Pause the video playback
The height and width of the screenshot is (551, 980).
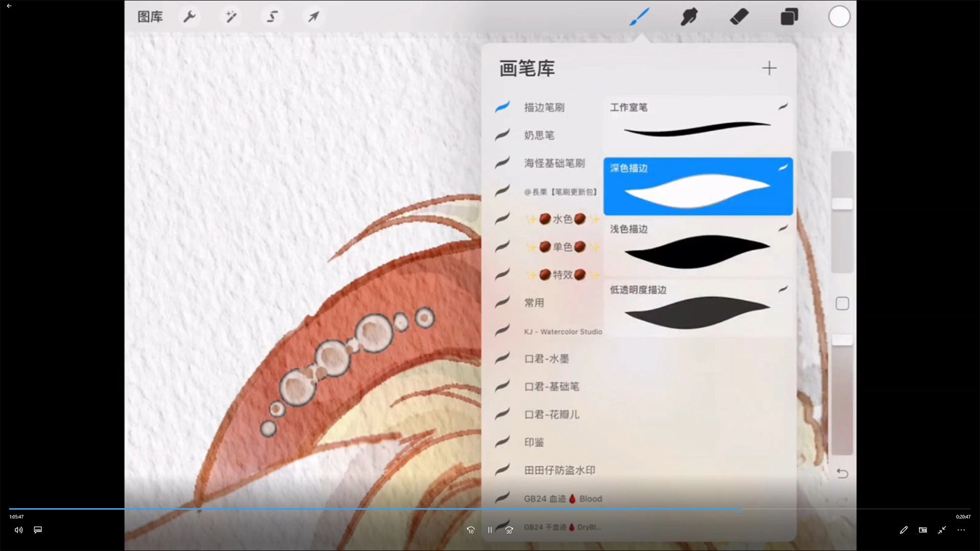(x=489, y=530)
